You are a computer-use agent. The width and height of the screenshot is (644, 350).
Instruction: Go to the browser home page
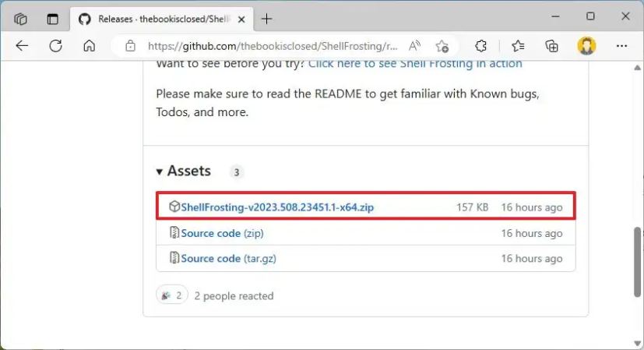[x=89, y=46]
